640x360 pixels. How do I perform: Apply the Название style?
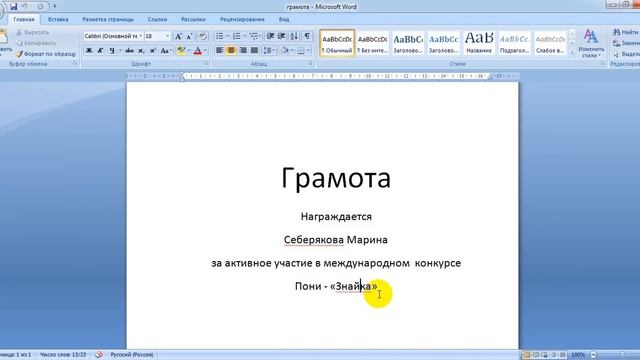479,43
